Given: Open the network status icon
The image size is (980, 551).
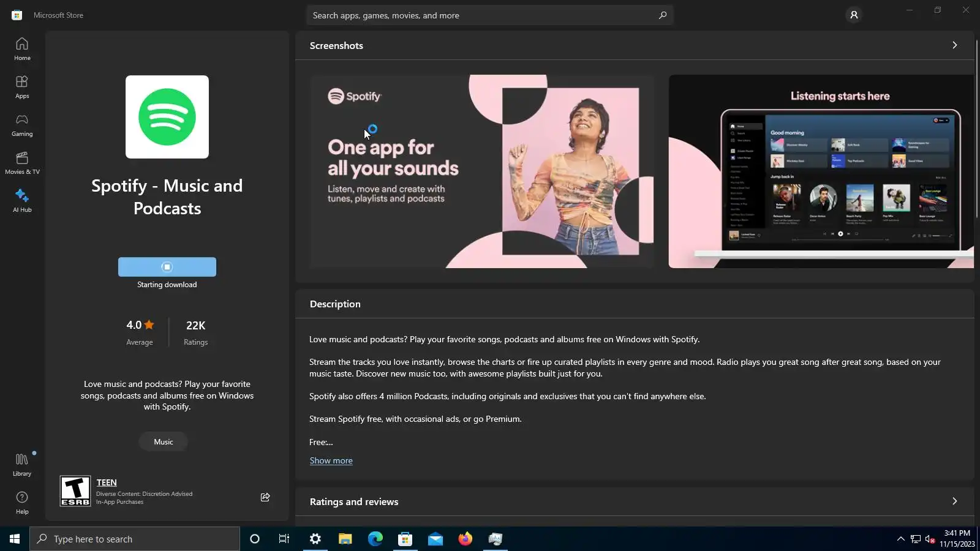Looking at the screenshot, I should point(916,539).
